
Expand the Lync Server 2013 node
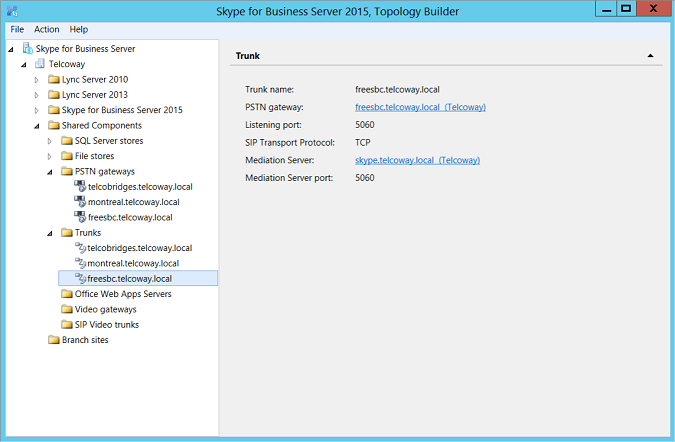[37, 94]
